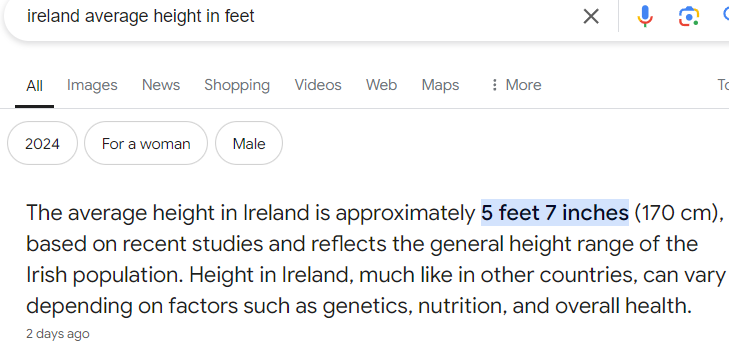
Task: Switch to the All results tab
Action: click(34, 86)
